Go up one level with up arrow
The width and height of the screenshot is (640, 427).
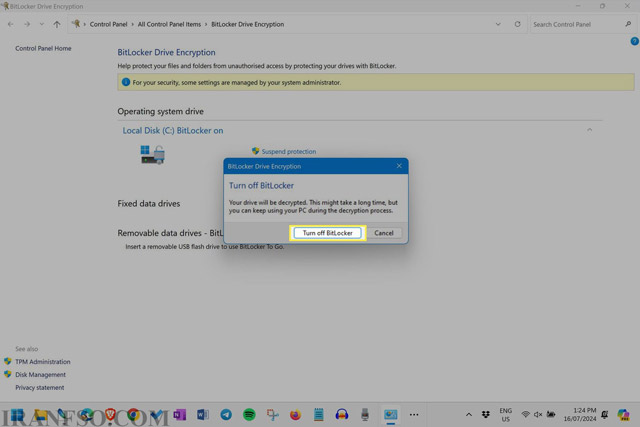click(x=57, y=24)
